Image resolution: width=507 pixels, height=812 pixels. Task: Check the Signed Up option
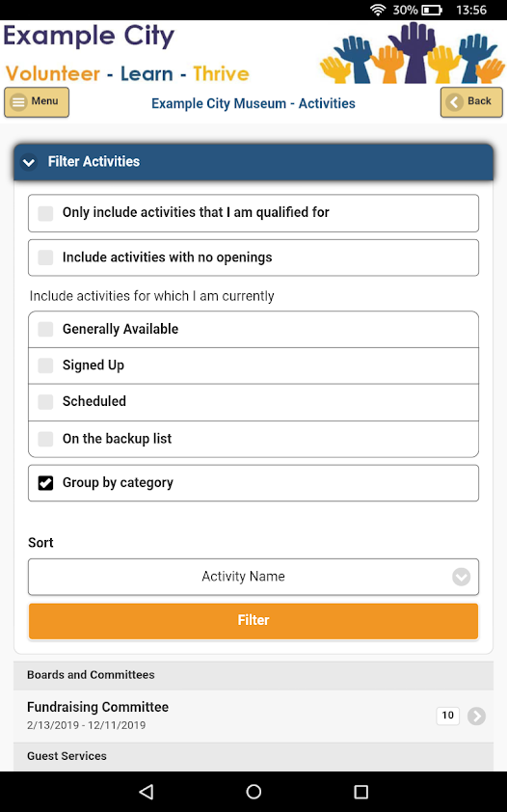coord(45,365)
